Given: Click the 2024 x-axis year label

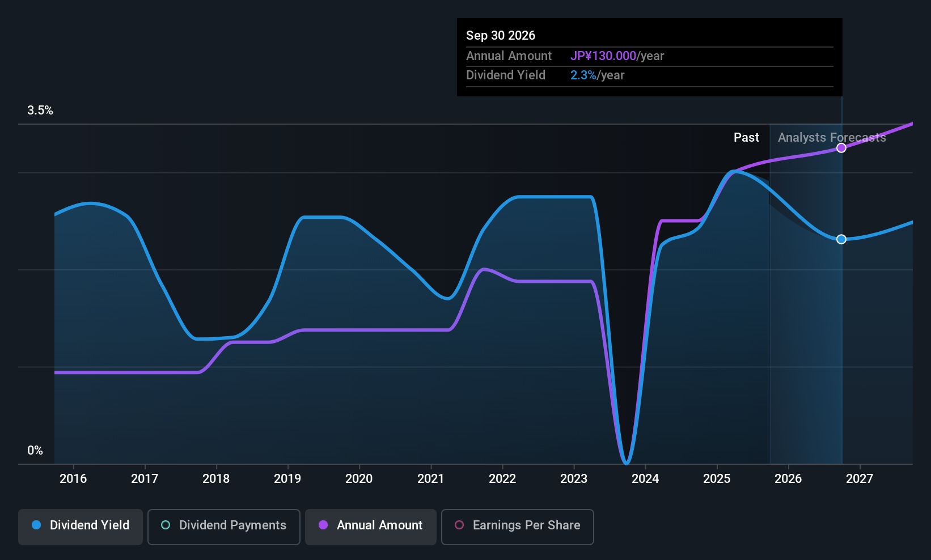Looking at the screenshot, I should (645, 479).
